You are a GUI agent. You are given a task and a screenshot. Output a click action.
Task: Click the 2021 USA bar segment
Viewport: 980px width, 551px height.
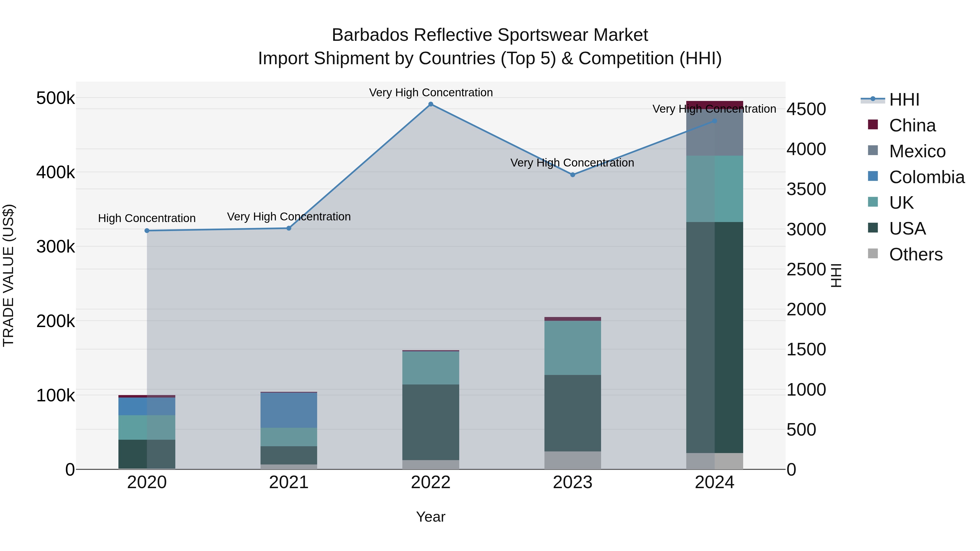289,455
